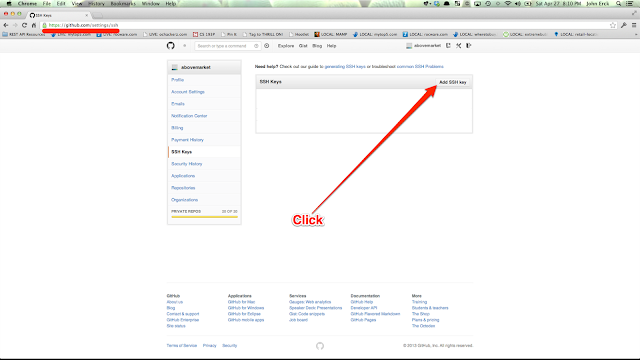The height and width of the screenshot is (360, 640).
Task: Open the generating SSH keys guide link
Action: coord(345,67)
